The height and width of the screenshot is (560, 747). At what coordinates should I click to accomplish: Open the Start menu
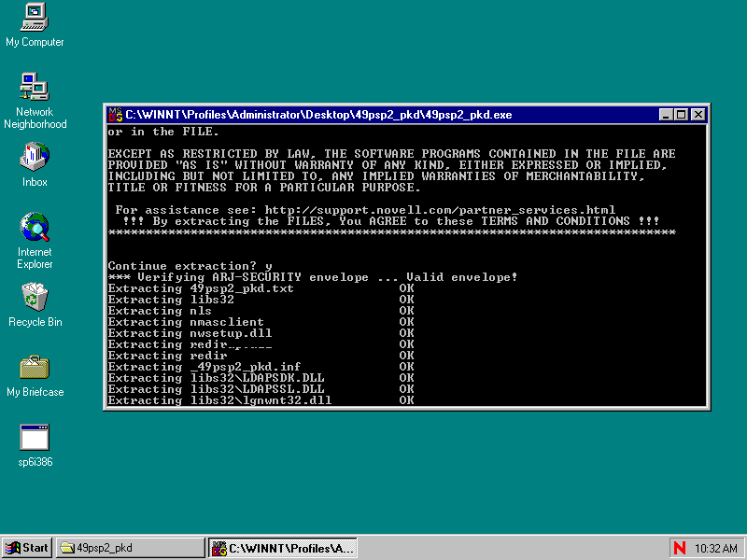[x=27, y=548]
